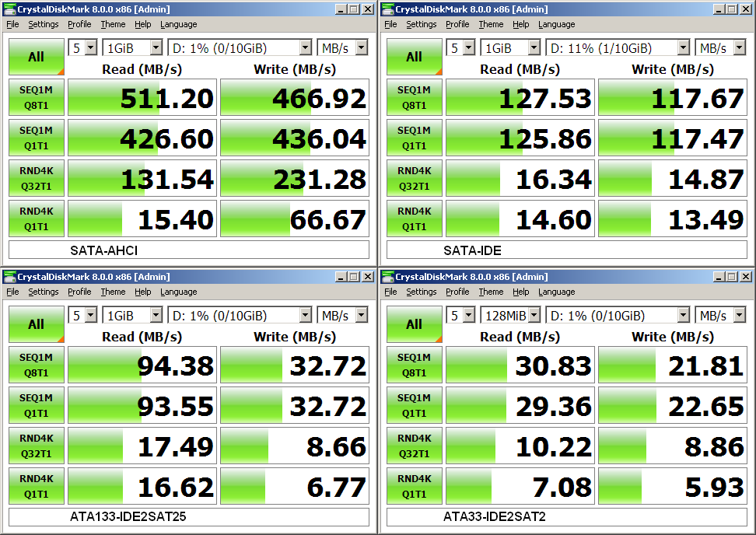Run All tests in SATA-IDE window
This screenshot has height=535, width=756.
click(414, 57)
